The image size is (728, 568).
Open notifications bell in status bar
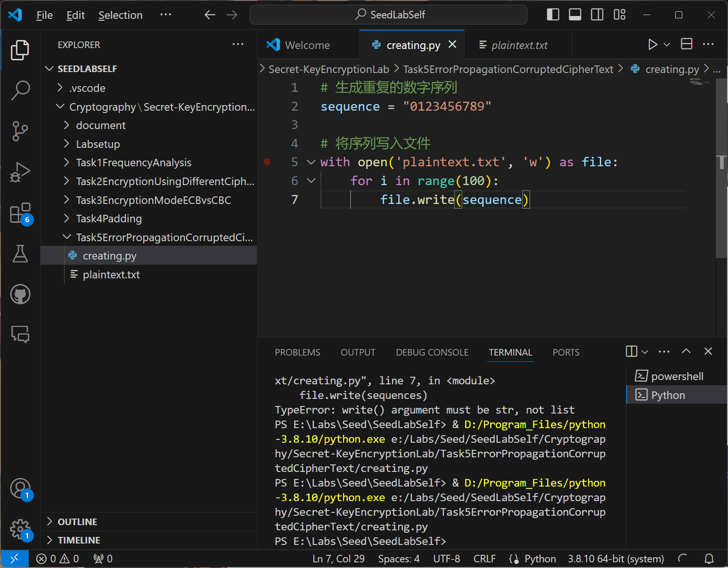click(x=709, y=559)
